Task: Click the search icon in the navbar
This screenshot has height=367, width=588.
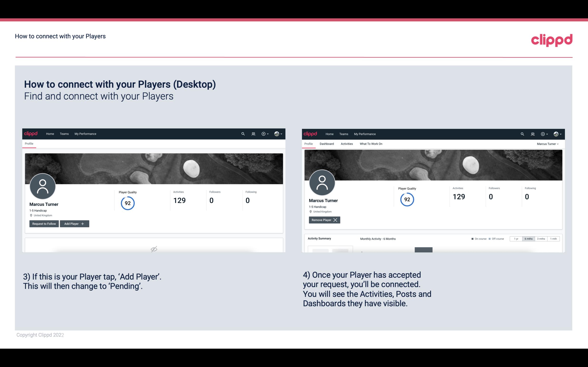Action: [x=243, y=133]
